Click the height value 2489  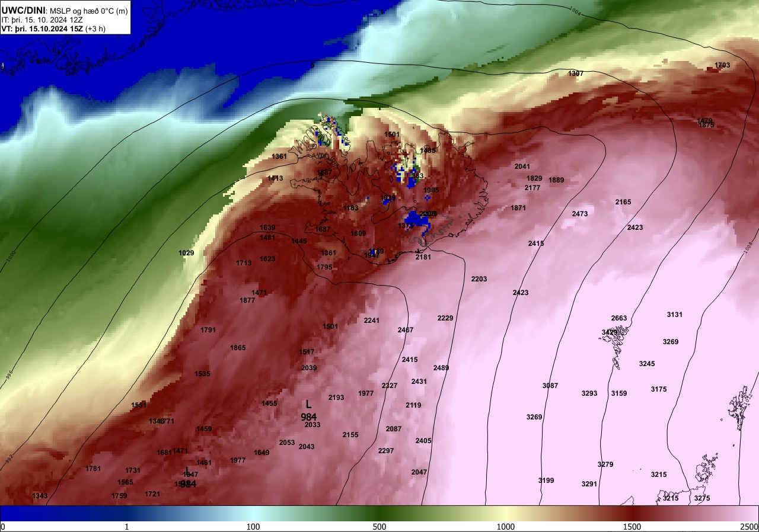(x=441, y=368)
